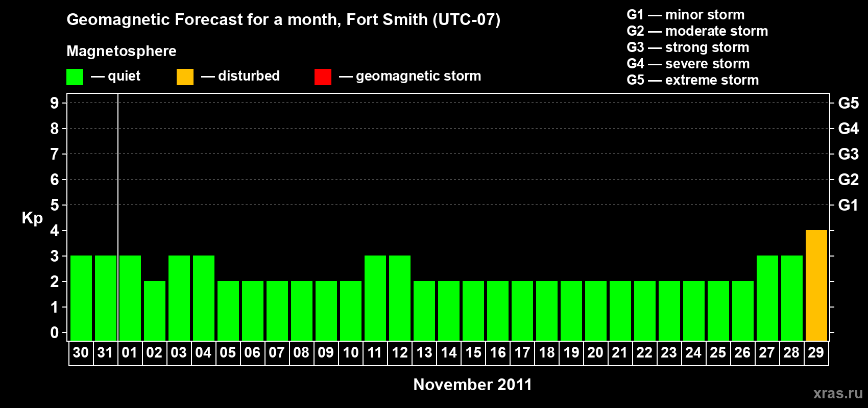Image resolution: width=868 pixels, height=408 pixels.
Task: Click the 'disturbed' legend label
Action: pos(249,76)
